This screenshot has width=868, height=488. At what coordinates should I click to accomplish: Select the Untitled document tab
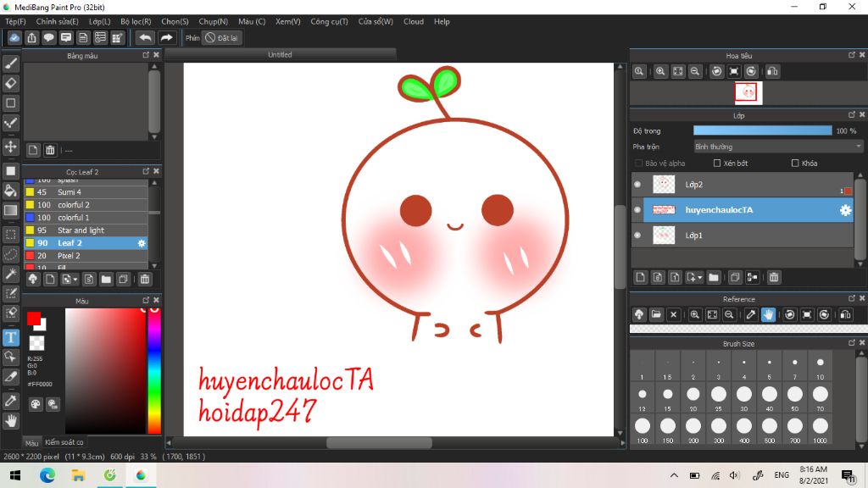pyautogui.click(x=280, y=55)
